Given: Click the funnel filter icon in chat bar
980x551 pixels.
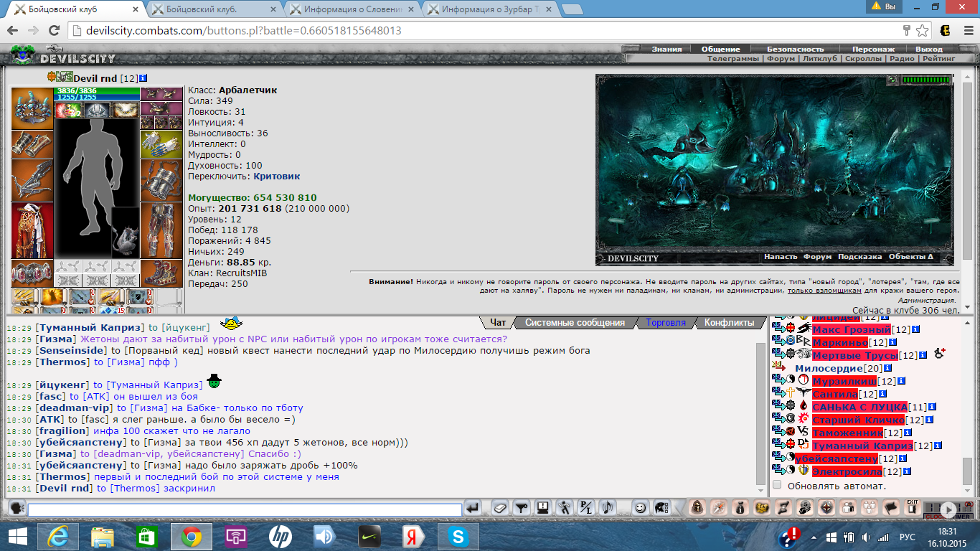Looking at the screenshot, I should [x=521, y=508].
